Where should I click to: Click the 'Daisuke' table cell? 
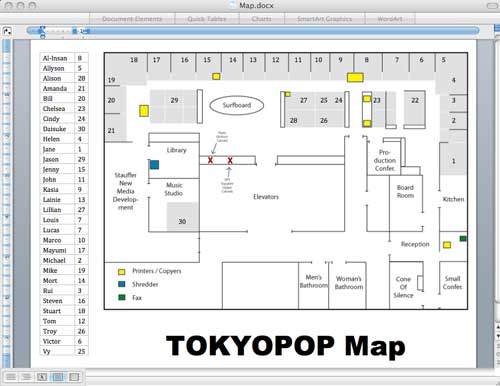click(57, 129)
